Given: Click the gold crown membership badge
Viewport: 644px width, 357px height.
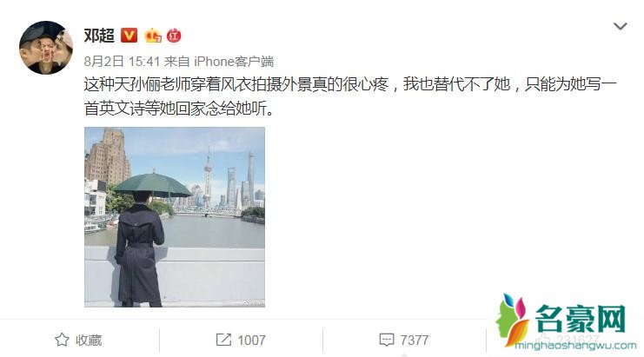Looking at the screenshot, I should pyautogui.click(x=153, y=36).
